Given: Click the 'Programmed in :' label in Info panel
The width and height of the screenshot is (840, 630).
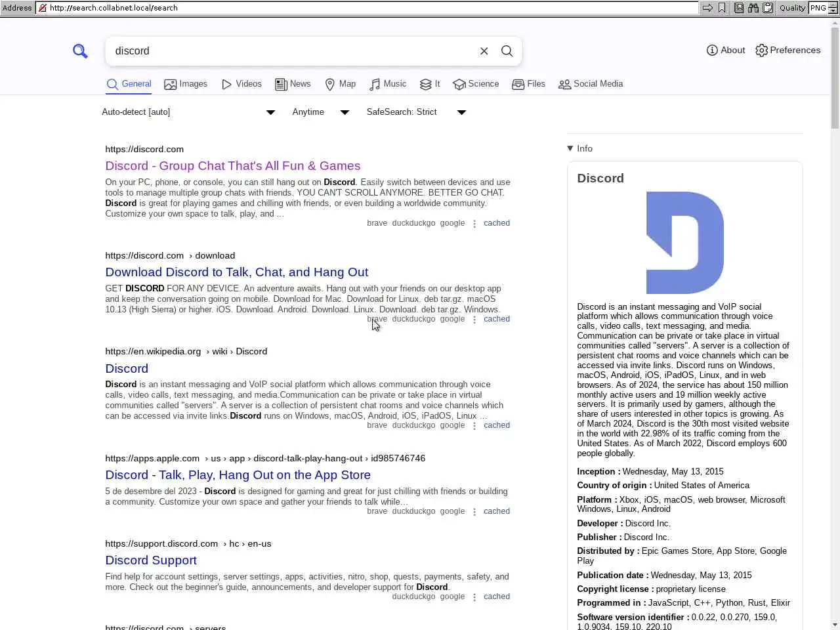Looking at the screenshot, I should click(x=611, y=603).
